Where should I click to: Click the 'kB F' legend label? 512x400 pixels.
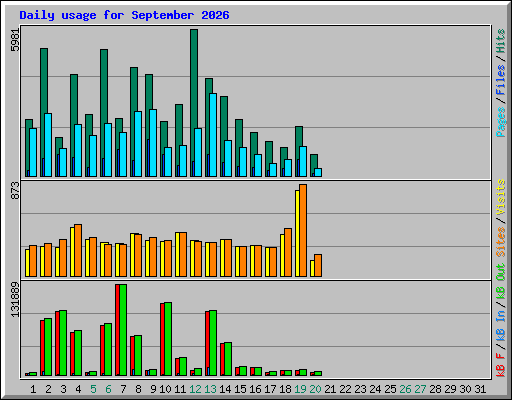pos(501,365)
